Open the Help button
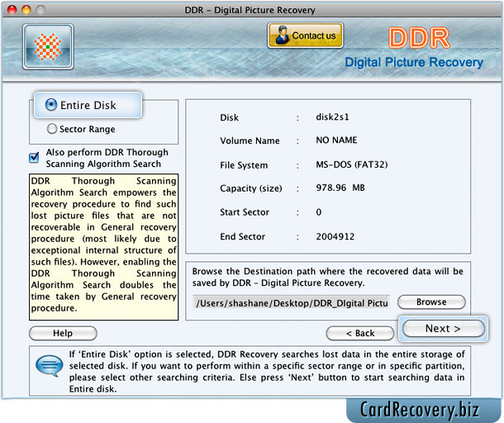Screen dimensions: 504x423 coord(63,333)
